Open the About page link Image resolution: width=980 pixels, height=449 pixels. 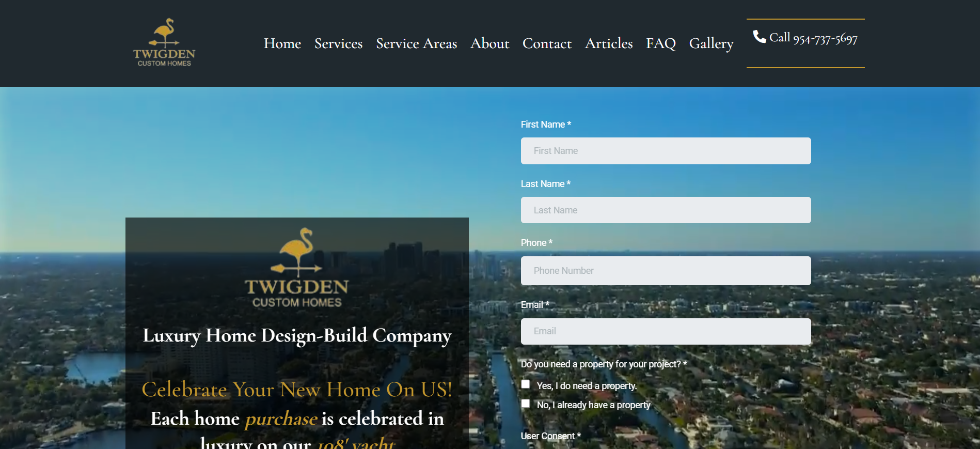pos(490,43)
